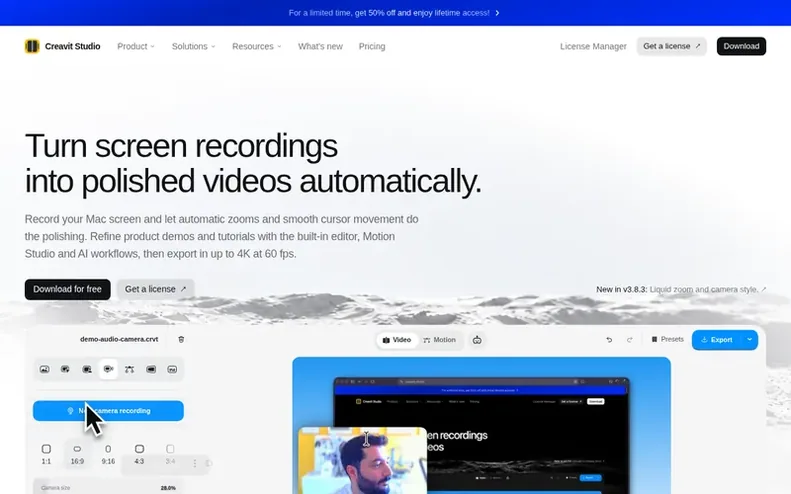Adjust the Camera size slider

click(x=108, y=488)
